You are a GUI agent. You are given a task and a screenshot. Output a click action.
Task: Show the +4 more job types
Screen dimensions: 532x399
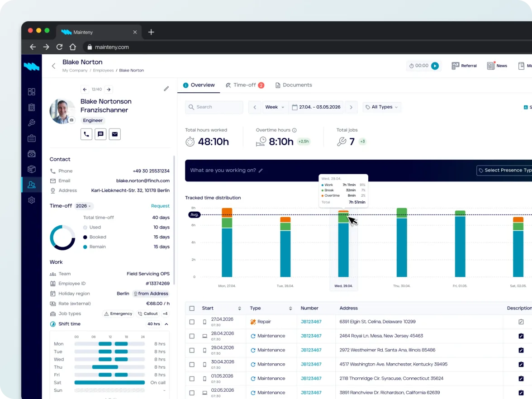click(165, 314)
